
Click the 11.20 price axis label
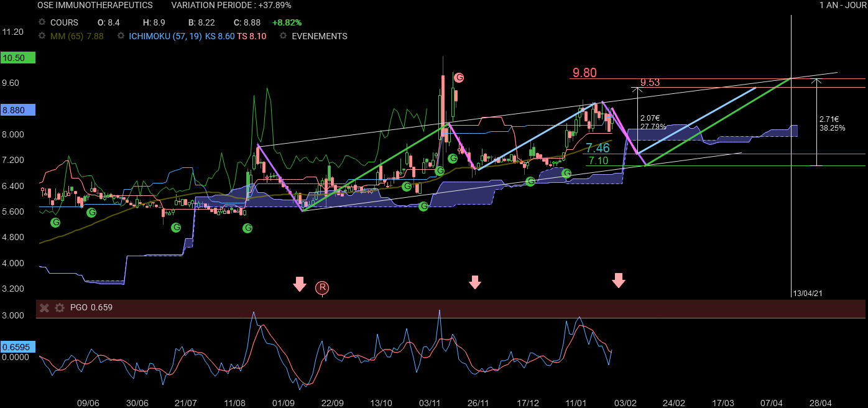[x=13, y=32]
